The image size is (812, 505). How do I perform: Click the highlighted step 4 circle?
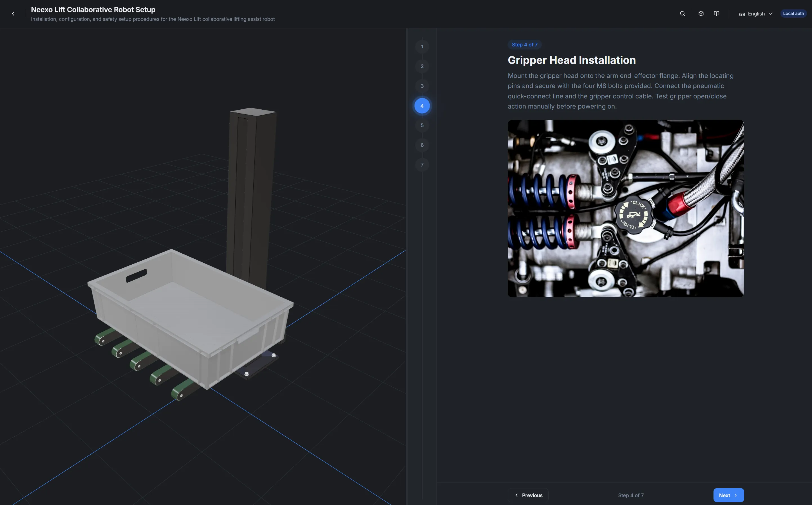coord(422,105)
